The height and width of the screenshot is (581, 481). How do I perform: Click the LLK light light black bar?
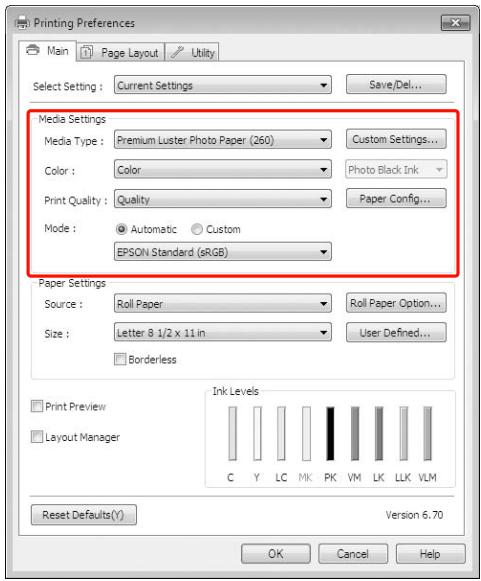403,433
